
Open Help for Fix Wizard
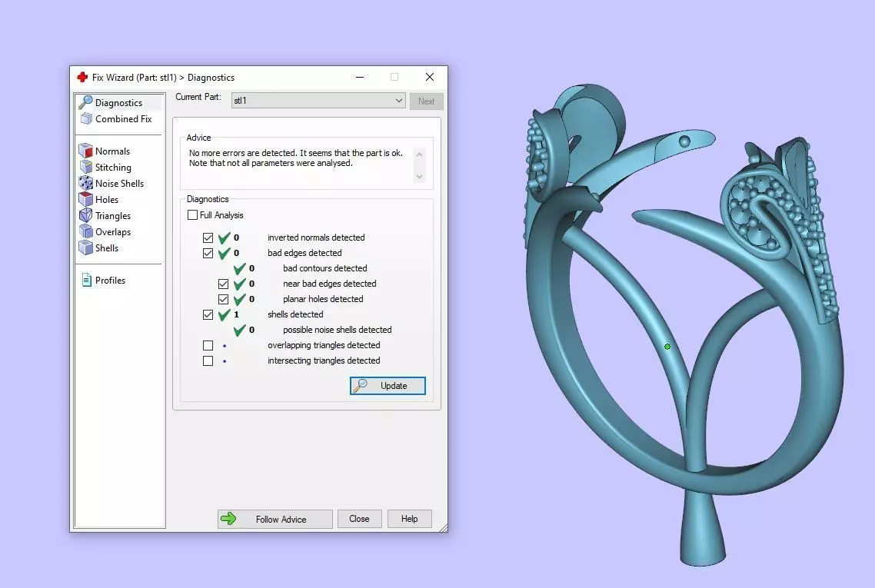(x=410, y=519)
